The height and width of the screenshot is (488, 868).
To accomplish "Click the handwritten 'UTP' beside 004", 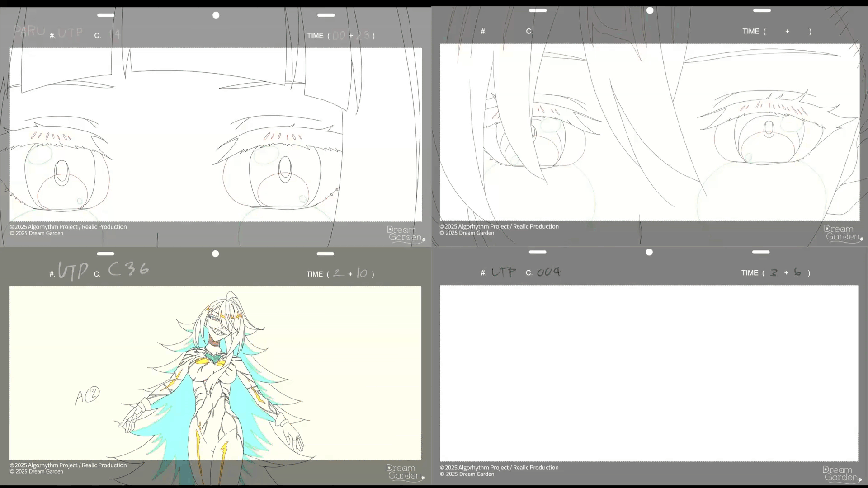I will [504, 272].
